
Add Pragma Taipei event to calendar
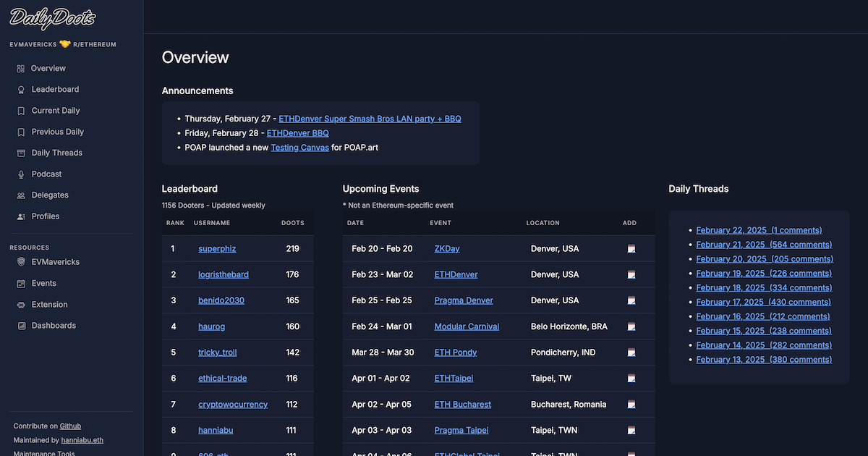pyautogui.click(x=631, y=430)
